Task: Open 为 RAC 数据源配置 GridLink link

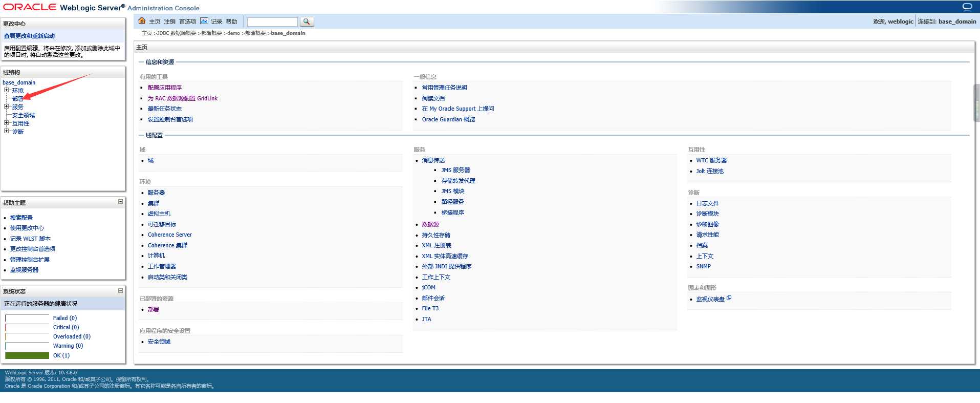Action: (x=183, y=98)
